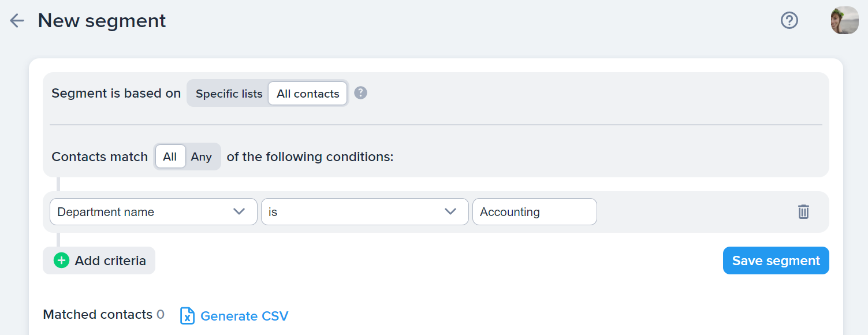
Task: Go back using the left arrow
Action: point(17,21)
